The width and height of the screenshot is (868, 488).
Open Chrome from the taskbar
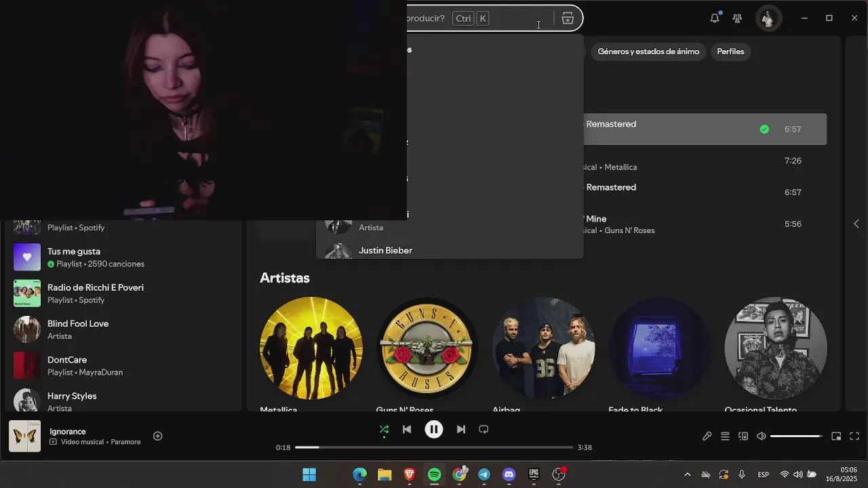pos(460,474)
